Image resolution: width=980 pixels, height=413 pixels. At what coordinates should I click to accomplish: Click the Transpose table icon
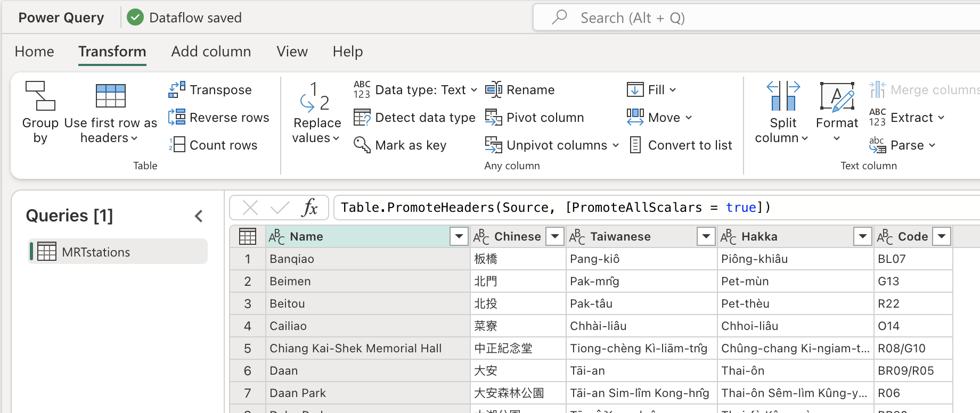[177, 89]
